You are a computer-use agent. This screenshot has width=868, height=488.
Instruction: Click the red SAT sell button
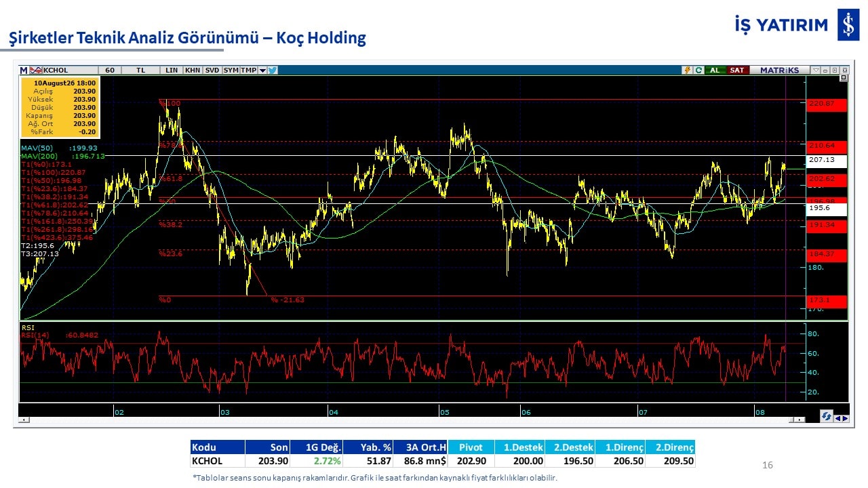tap(737, 70)
